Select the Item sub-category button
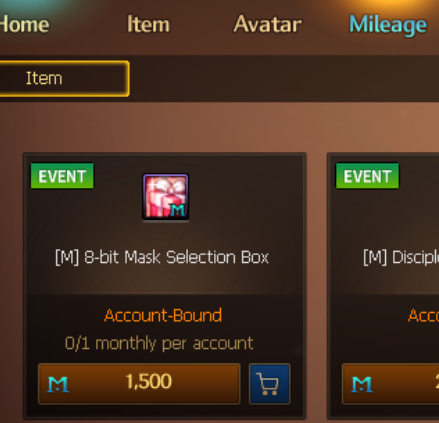This screenshot has width=439, height=423. click(64, 79)
